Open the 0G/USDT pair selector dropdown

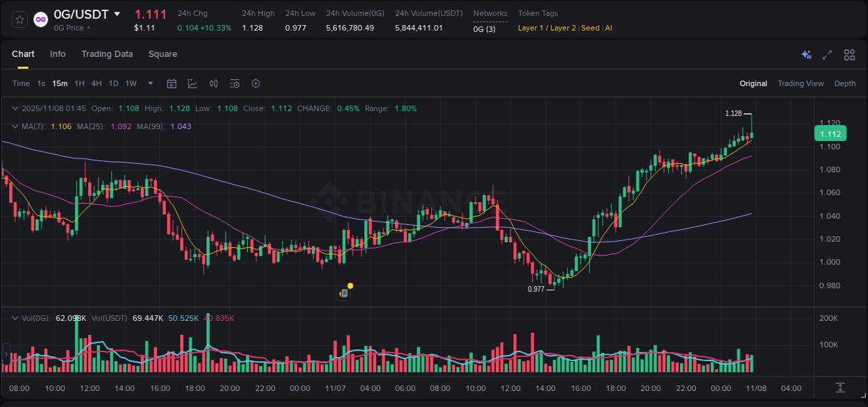click(x=117, y=13)
